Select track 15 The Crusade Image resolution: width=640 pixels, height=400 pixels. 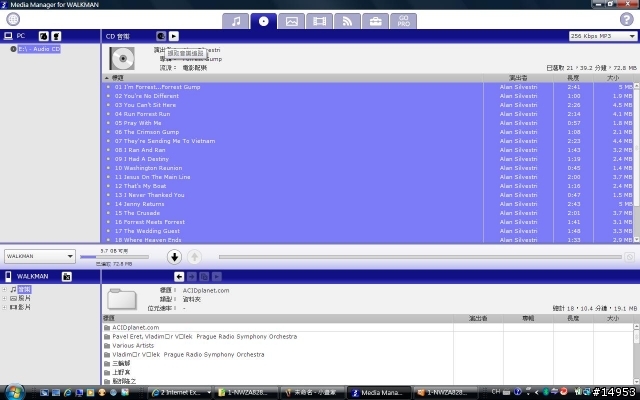[x=368, y=213]
